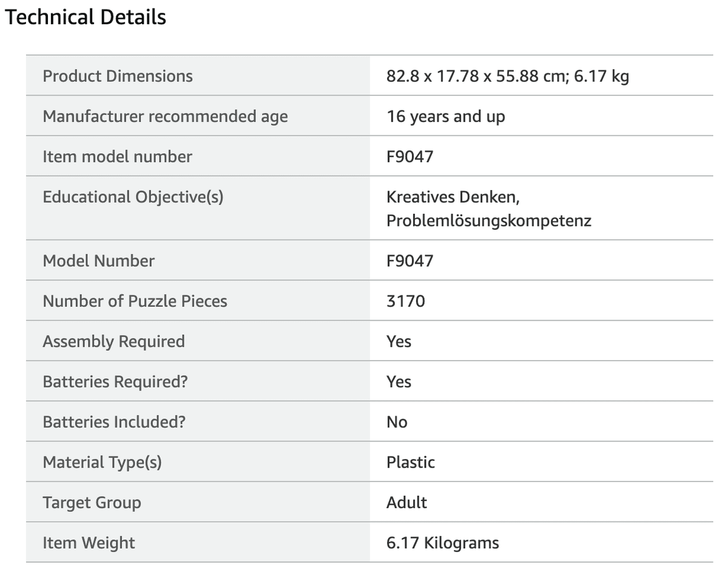This screenshot has width=728, height=578.
Task: Select the F9047 item model number value
Action: pyautogui.click(x=410, y=156)
